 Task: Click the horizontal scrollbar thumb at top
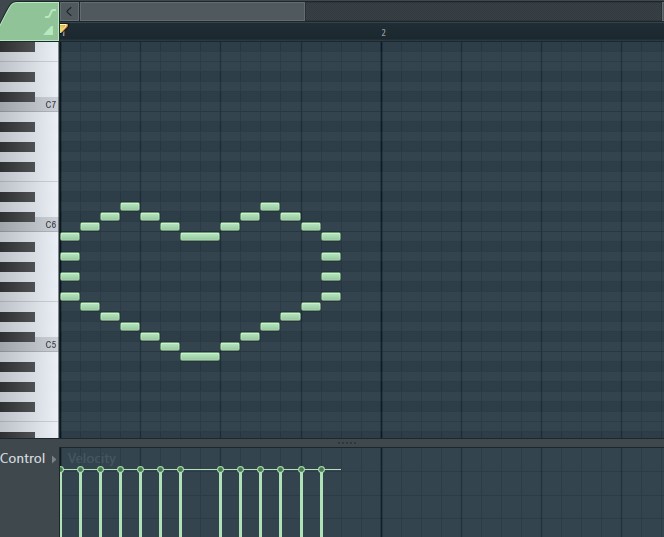[192, 11]
